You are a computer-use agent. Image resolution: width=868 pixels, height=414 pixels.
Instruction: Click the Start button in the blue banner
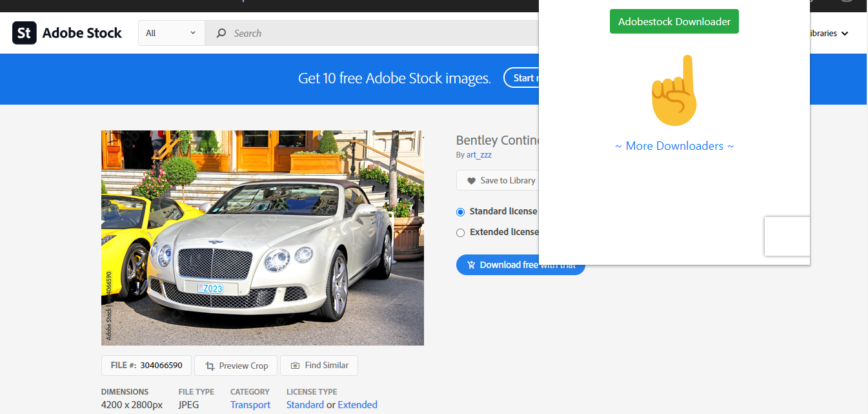tap(521, 78)
